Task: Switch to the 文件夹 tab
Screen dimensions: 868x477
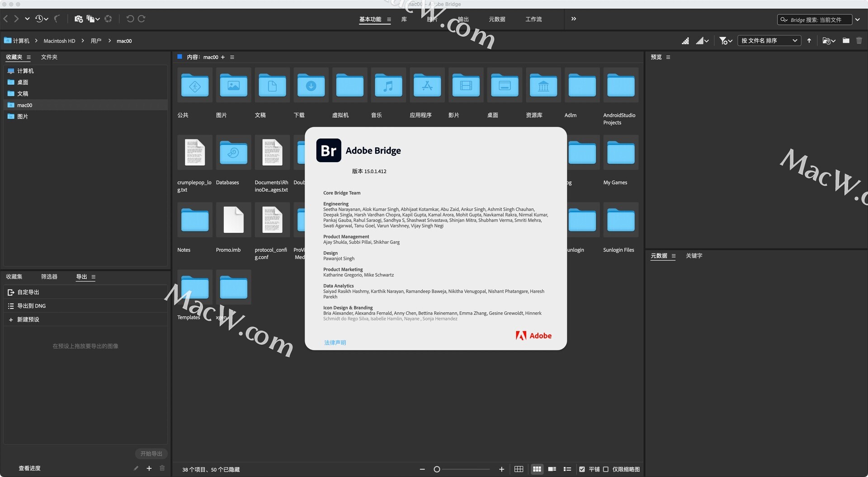Action: point(49,57)
